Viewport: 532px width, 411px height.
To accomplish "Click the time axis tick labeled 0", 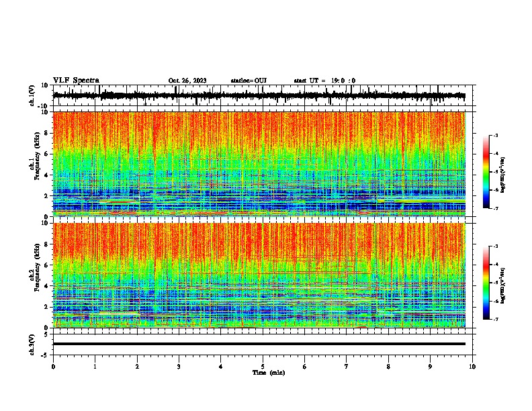I will [53, 367].
